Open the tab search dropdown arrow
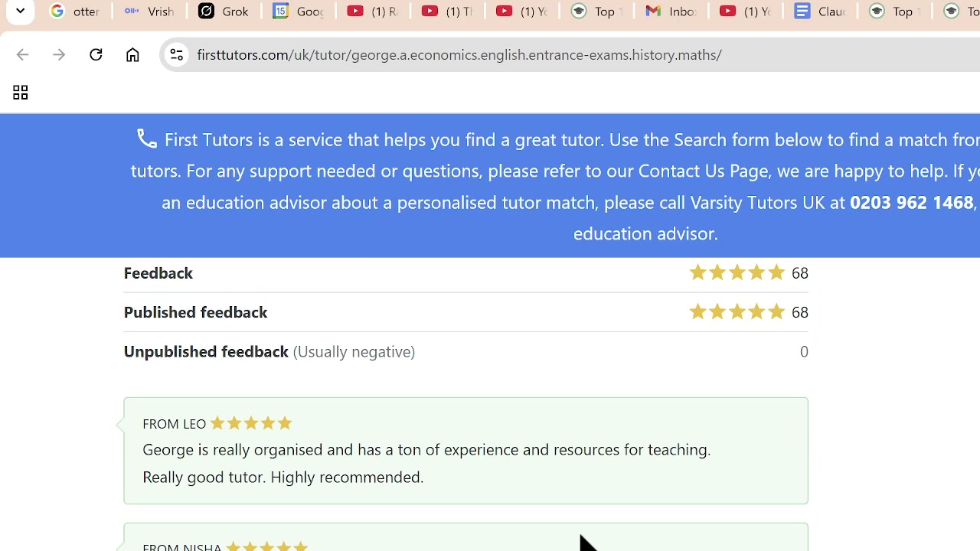 20,11
